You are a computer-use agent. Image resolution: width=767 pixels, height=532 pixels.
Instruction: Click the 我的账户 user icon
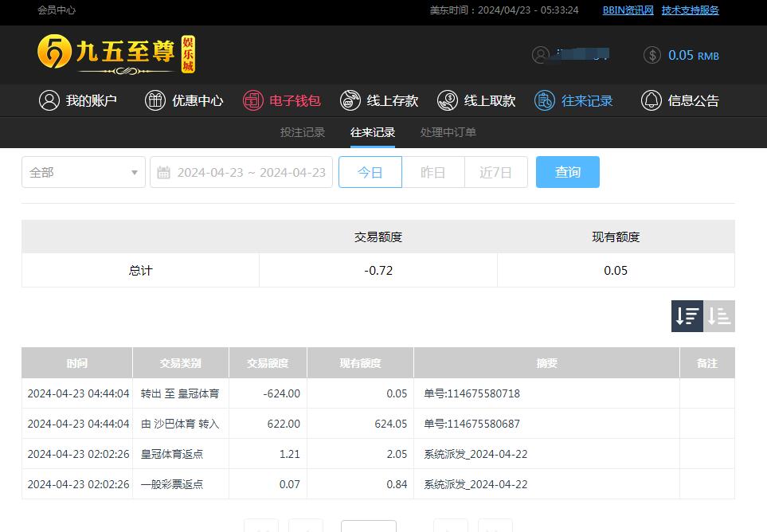[x=49, y=100]
